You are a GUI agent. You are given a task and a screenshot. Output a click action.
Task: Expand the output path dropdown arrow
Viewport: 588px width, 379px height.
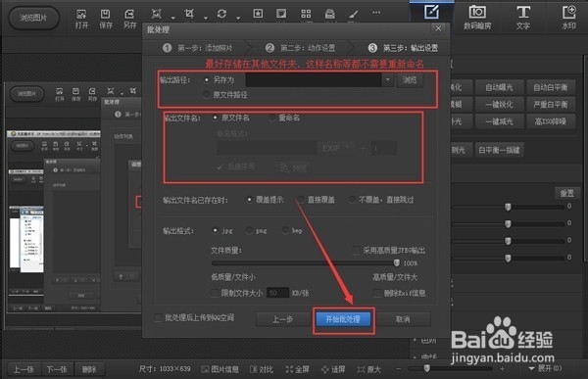[x=388, y=80]
